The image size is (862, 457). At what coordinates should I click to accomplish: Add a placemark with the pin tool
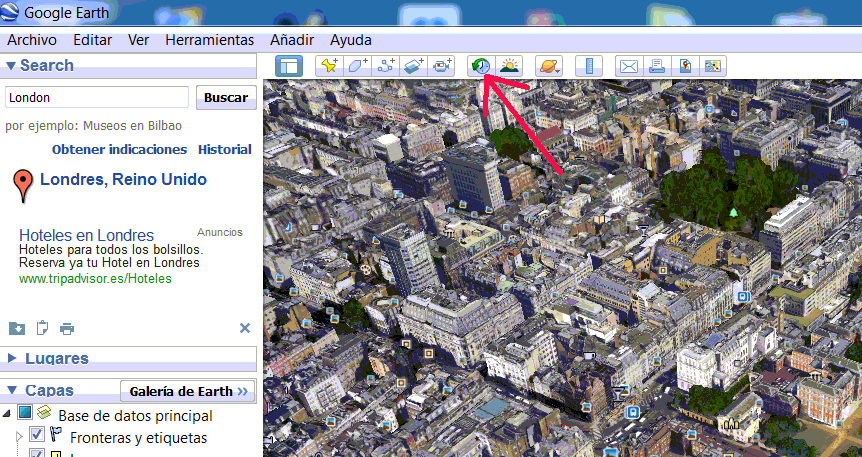(x=329, y=67)
